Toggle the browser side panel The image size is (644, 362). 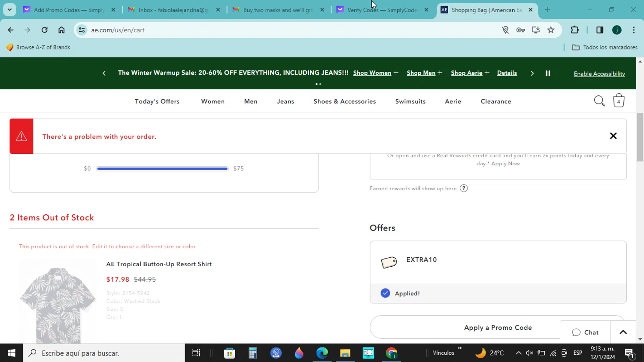pyautogui.click(x=600, y=30)
